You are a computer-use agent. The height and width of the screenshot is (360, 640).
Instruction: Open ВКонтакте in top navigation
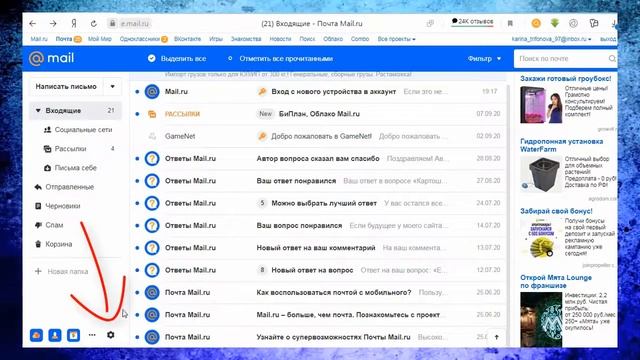(x=187, y=39)
